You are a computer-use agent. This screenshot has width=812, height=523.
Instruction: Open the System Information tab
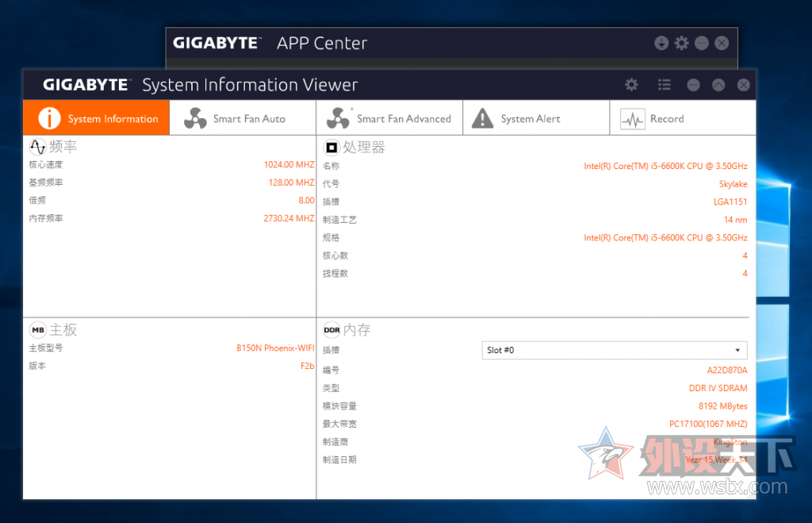96,118
